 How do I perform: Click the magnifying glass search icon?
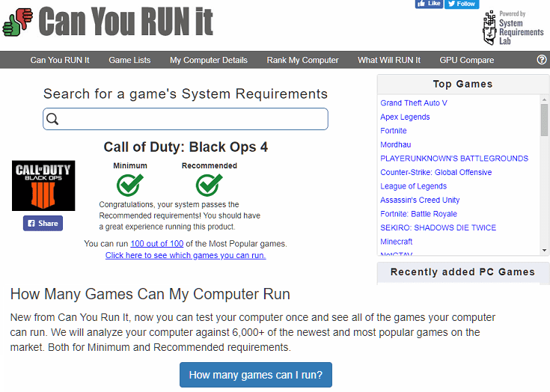pyautogui.click(x=52, y=119)
